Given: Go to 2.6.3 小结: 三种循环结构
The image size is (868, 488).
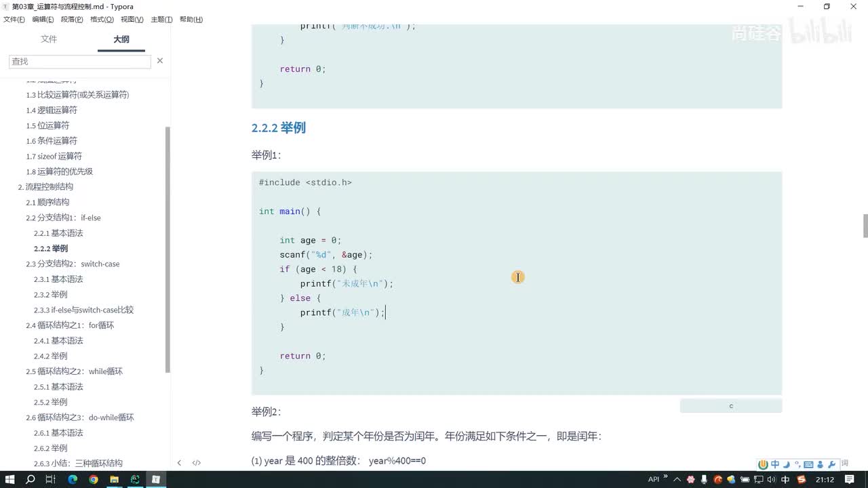Looking at the screenshot, I should point(78,464).
